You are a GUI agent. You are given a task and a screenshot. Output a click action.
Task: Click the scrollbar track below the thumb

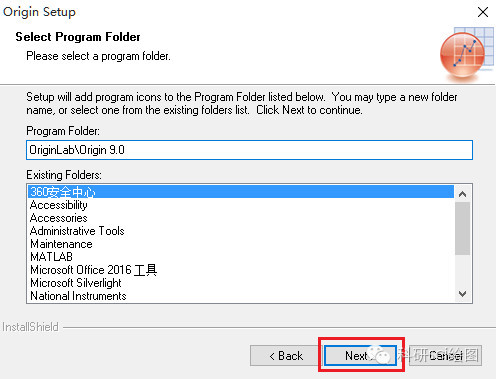pos(462,270)
